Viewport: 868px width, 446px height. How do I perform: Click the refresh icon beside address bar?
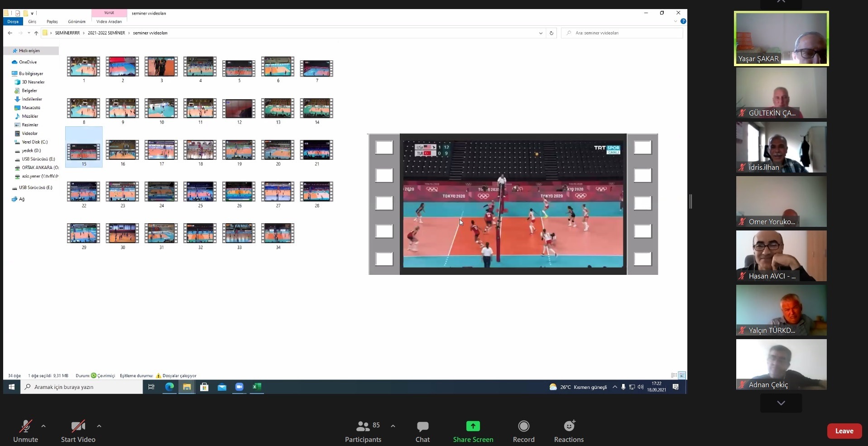(551, 33)
